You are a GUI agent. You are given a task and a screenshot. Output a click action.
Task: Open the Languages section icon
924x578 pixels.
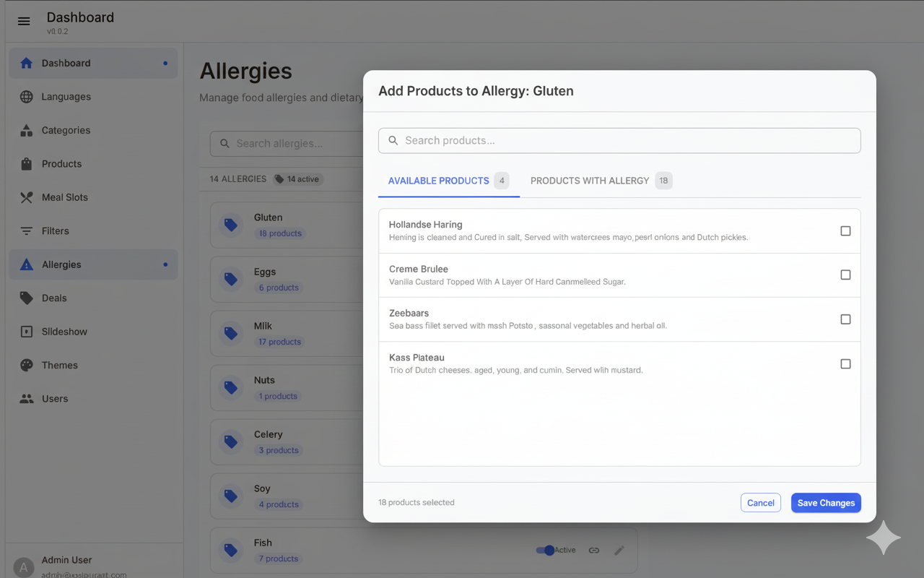click(x=26, y=96)
